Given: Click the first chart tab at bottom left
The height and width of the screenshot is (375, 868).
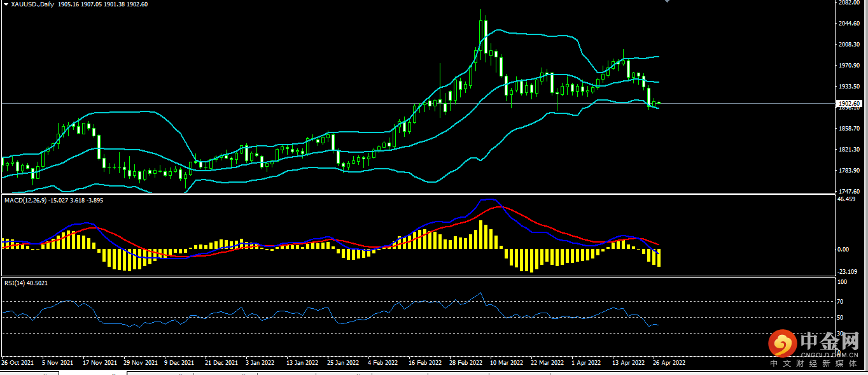Looking at the screenshot, I should pyautogui.click(x=29, y=373).
